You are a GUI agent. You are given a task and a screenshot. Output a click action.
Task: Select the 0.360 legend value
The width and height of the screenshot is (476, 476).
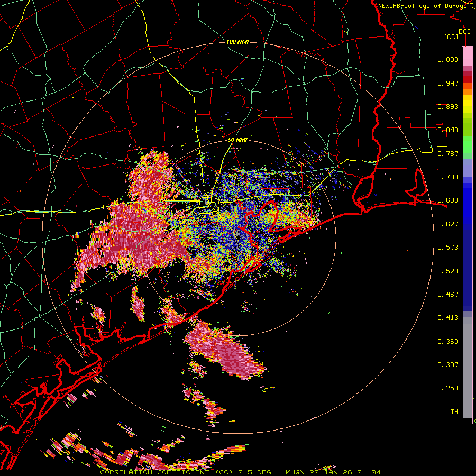pos(448,342)
